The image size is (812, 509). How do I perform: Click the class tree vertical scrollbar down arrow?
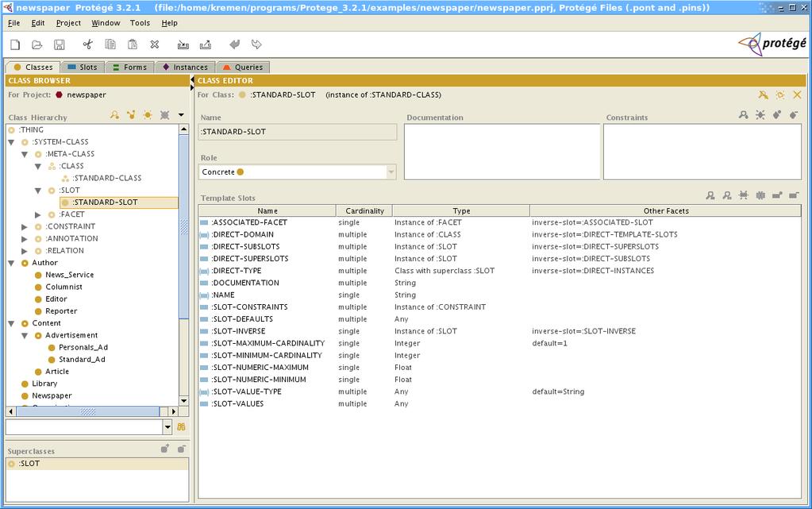click(x=184, y=401)
